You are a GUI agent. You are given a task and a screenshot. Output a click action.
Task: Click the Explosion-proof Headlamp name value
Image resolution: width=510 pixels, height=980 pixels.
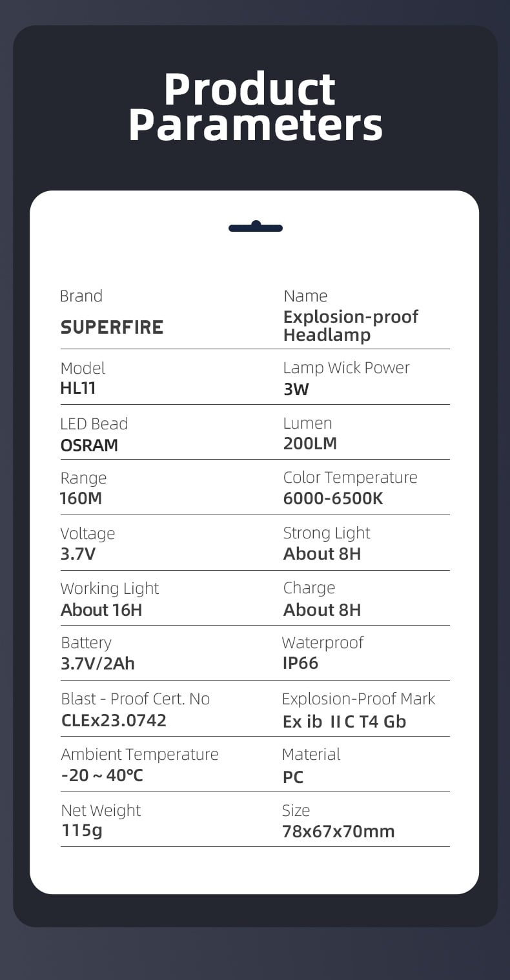pos(351,325)
